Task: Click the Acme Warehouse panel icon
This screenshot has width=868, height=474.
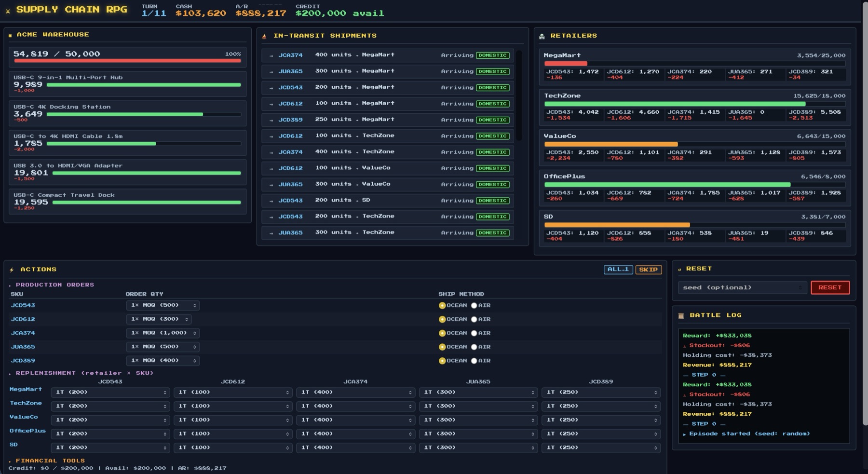Action: (10, 35)
